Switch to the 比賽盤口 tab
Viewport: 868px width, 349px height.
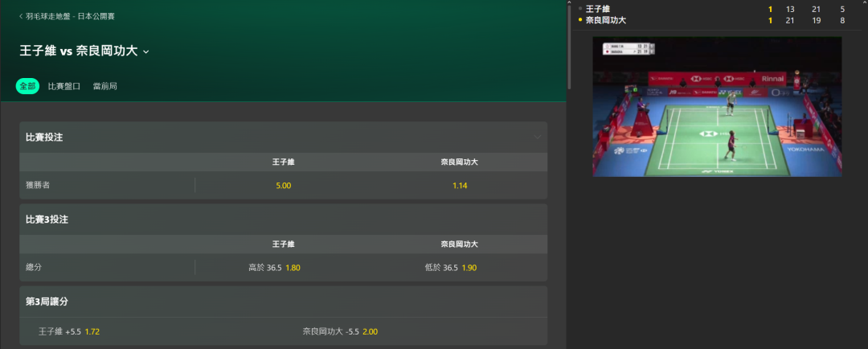[x=64, y=86]
